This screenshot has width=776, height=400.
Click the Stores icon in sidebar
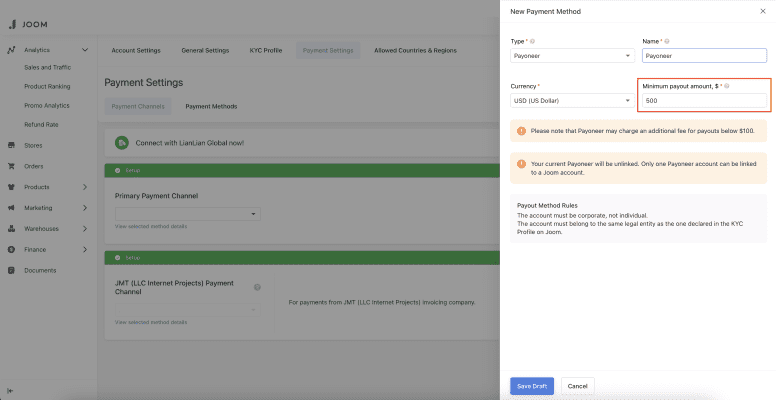pos(11,145)
